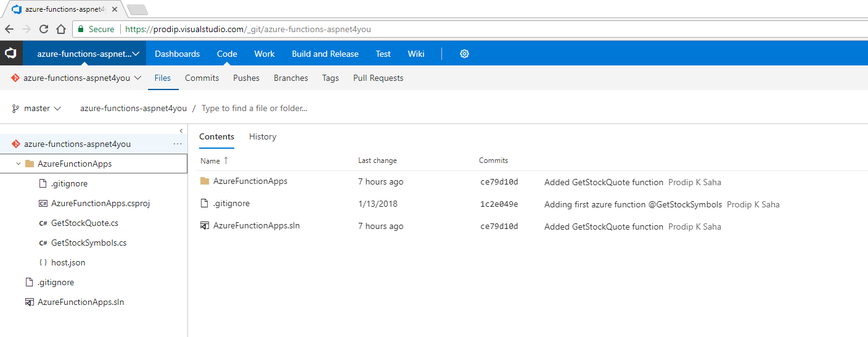The image size is (868, 337).
Task: Open a new browser tab
Action: [137, 9]
